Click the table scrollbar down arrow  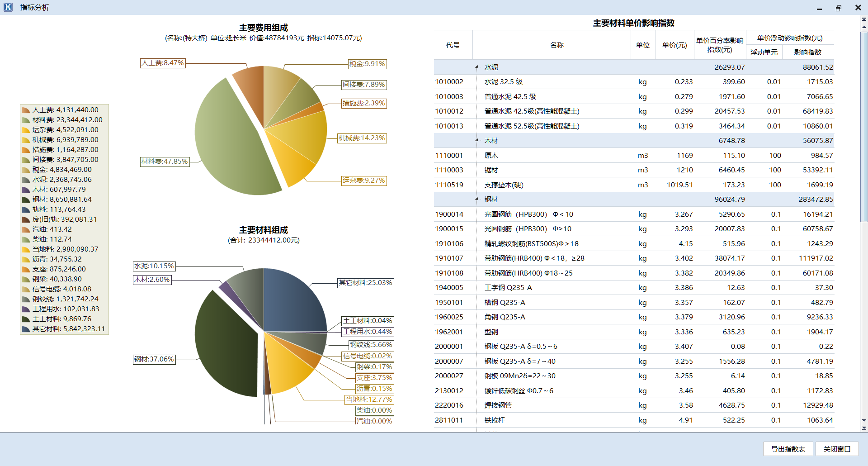tap(864, 420)
